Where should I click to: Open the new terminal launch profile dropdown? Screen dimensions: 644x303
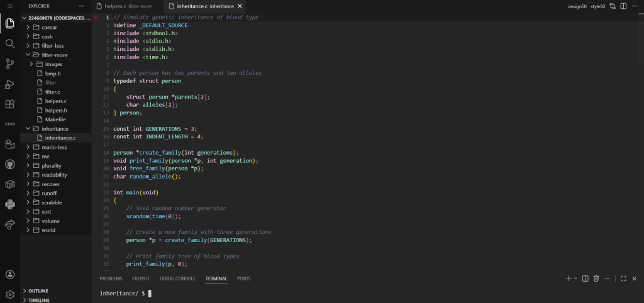[x=575, y=278]
